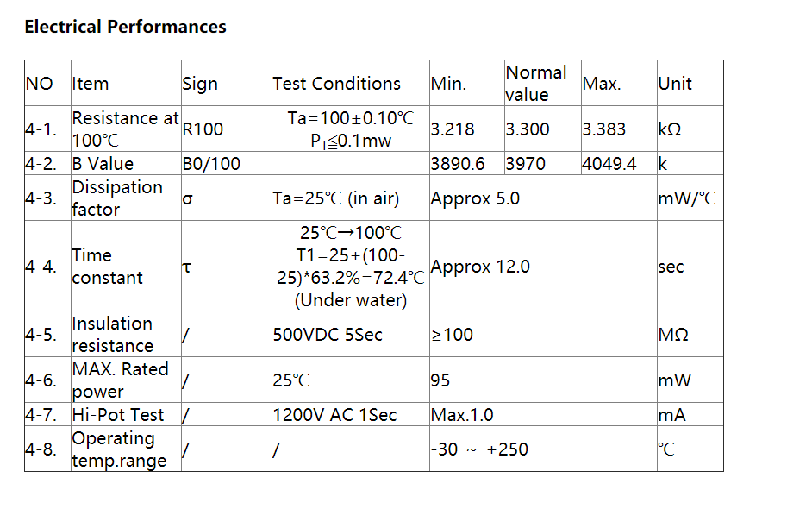Screen dimensions: 812x509
Task: Click the MAX. Rated power item
Action: click(121, 380)
